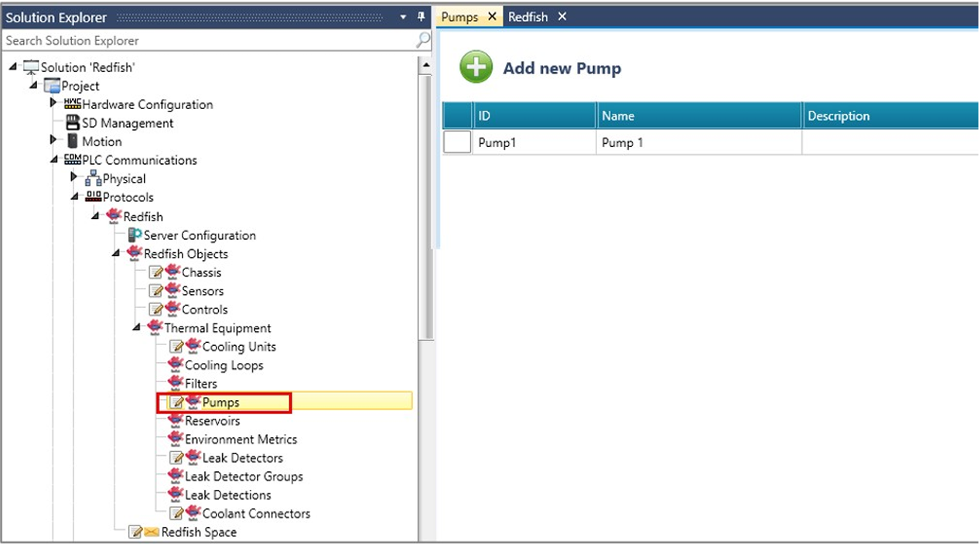
Task: Click the green Add new Pump plus icon
Action: [x=476, y=67]
